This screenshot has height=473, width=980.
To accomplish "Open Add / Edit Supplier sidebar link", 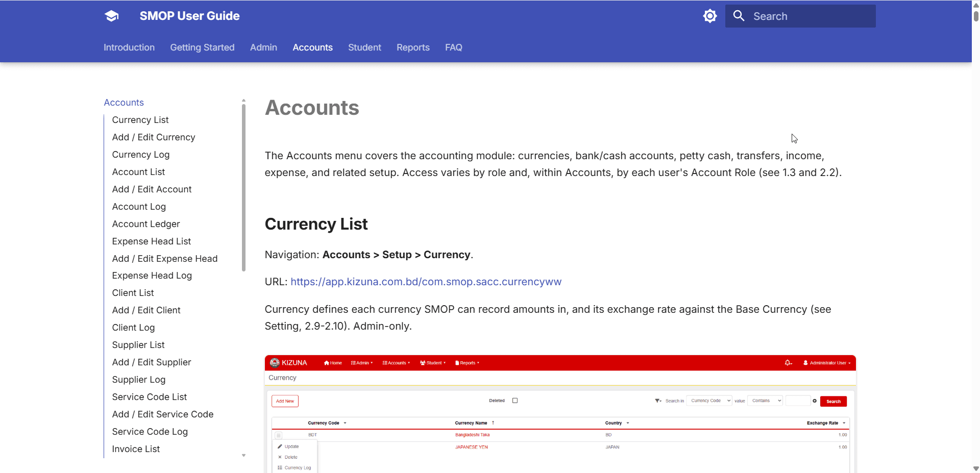I will coord(152,362).
